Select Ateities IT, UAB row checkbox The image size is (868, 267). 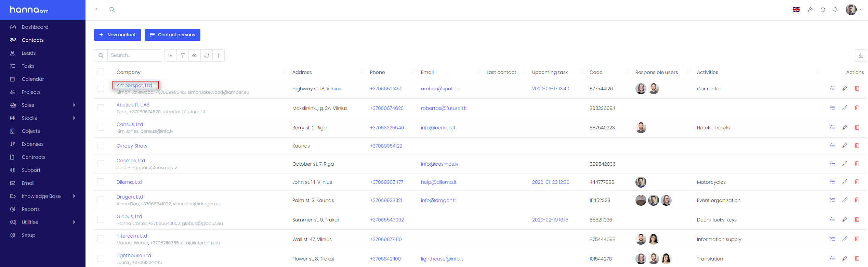[x=101, y=108]
